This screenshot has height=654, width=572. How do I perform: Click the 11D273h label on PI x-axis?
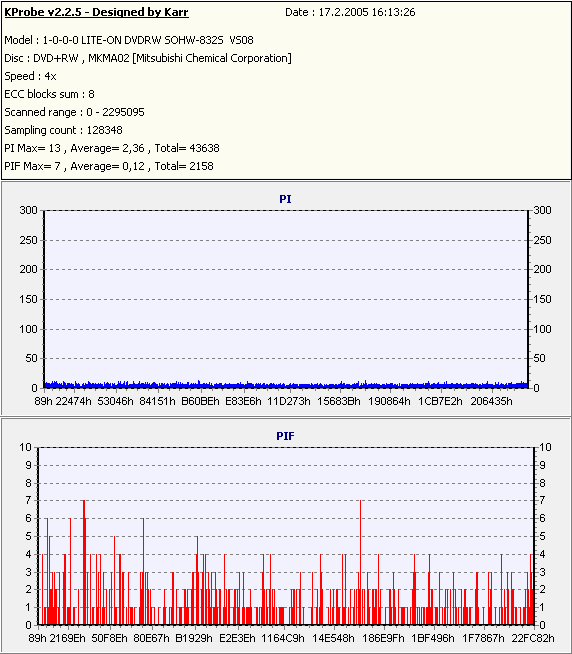pyautogui.click(x=289, y=401)
